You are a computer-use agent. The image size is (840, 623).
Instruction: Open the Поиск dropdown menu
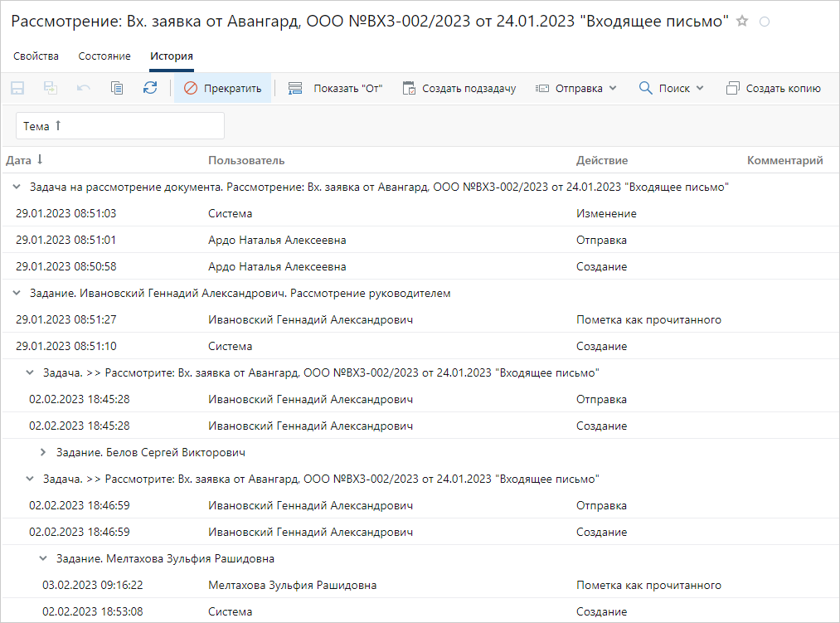tap(671, 88)
